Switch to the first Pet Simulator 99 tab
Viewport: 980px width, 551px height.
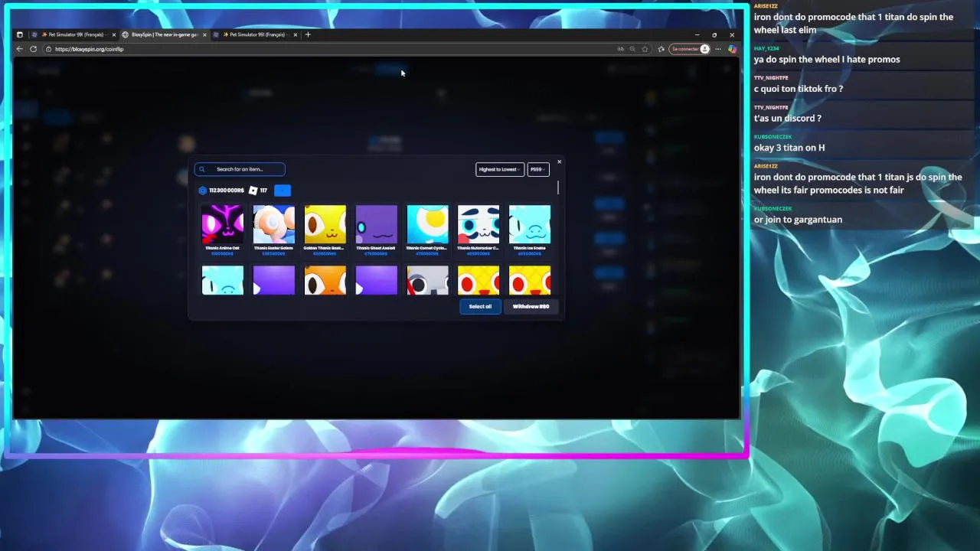coord(74,34)
